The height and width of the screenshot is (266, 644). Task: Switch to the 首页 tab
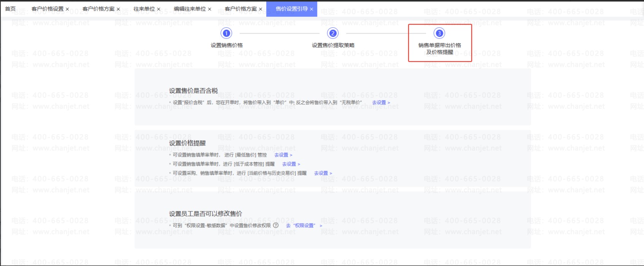click(10, 9)
